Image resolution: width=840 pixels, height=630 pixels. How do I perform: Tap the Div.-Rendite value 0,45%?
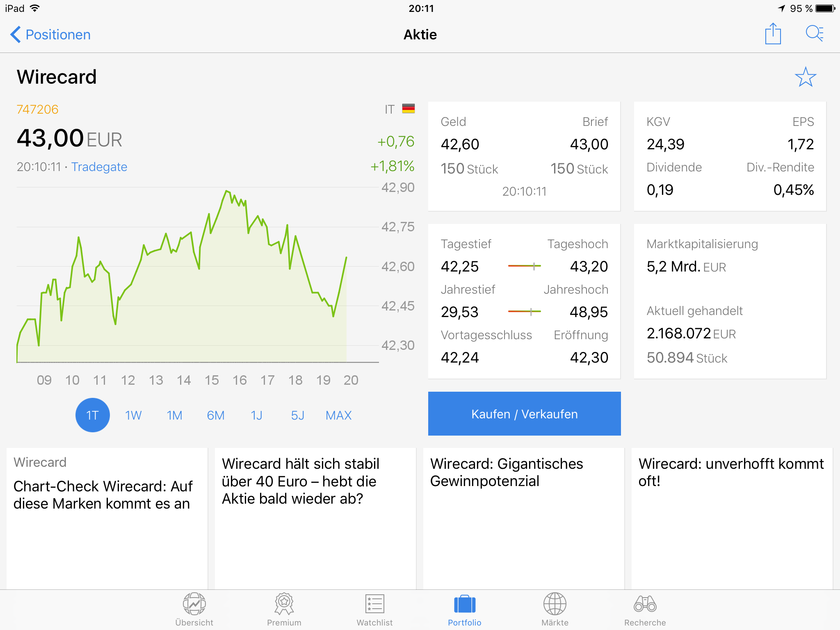[x=794, y=190]
